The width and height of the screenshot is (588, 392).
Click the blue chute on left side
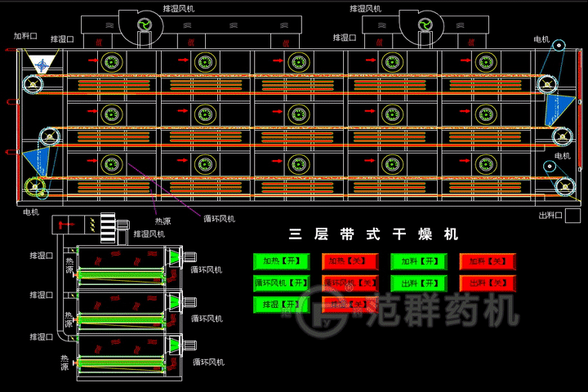point(33,158)
